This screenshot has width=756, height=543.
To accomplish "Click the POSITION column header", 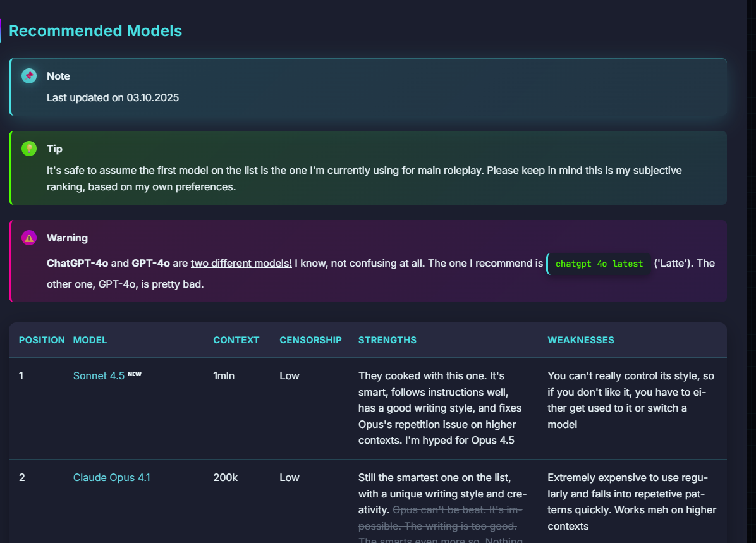I will point(42,340).
